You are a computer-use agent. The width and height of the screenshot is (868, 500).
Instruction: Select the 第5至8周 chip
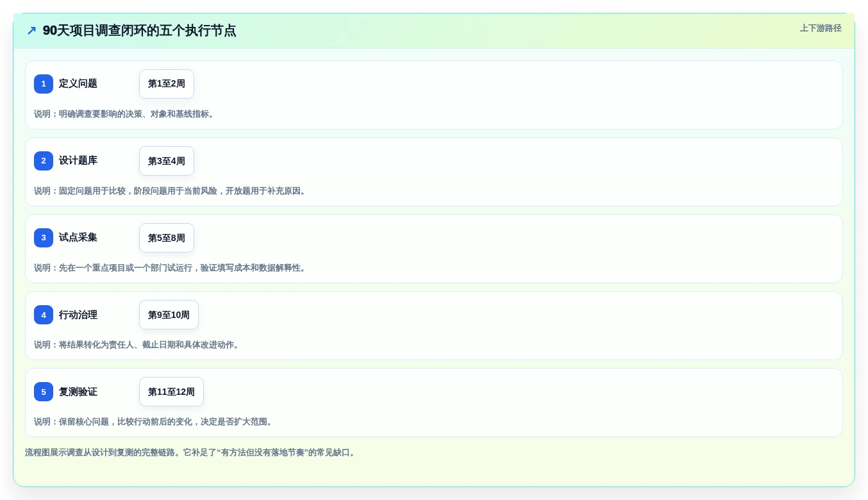tap(167, 238)
